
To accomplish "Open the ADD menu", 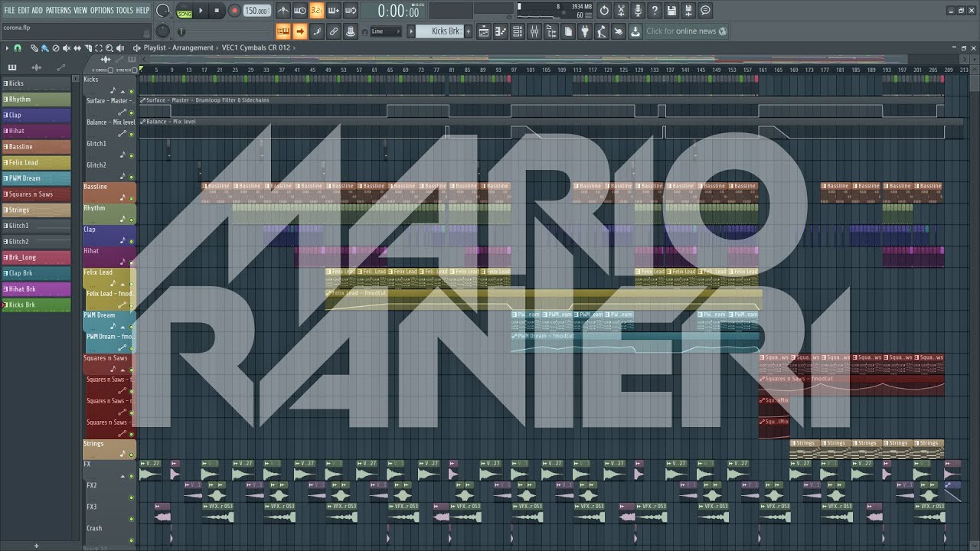I will (38, 10).
